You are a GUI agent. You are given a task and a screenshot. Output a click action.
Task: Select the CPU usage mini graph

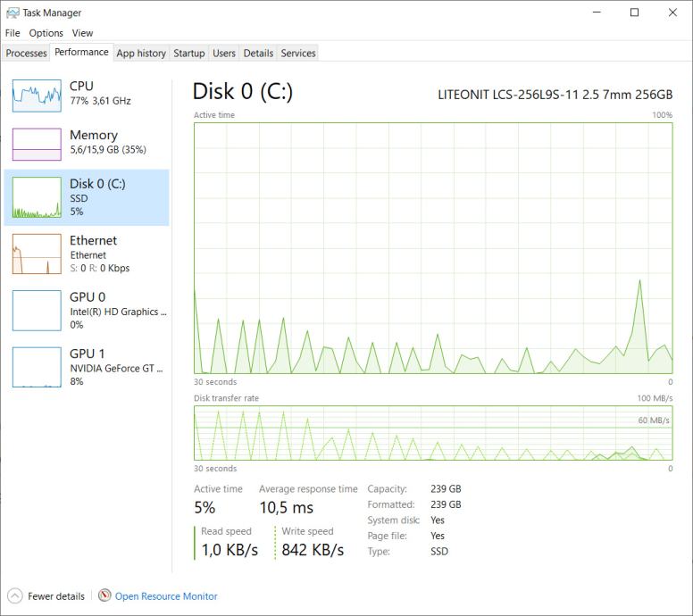point(37,96)
